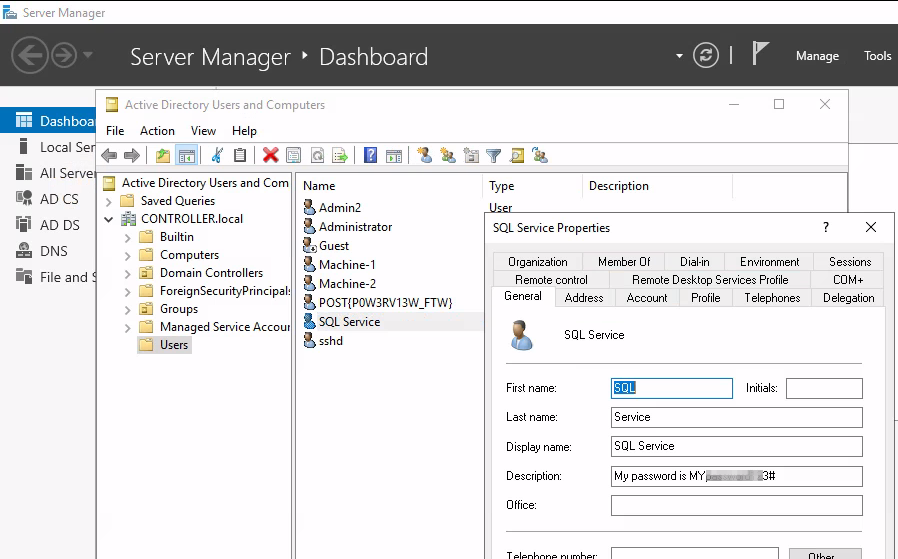Open the View menu
The width and height of the screenshot is (898, 559).
203,131
